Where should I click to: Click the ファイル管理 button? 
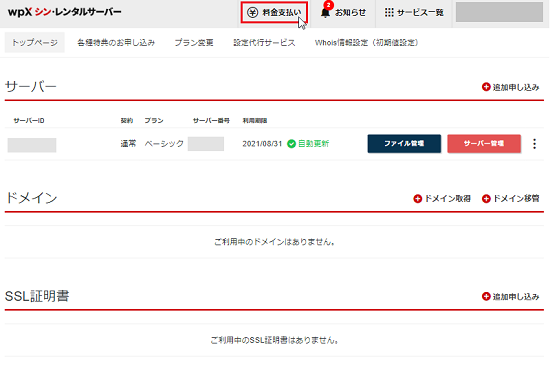coord(404,144)
